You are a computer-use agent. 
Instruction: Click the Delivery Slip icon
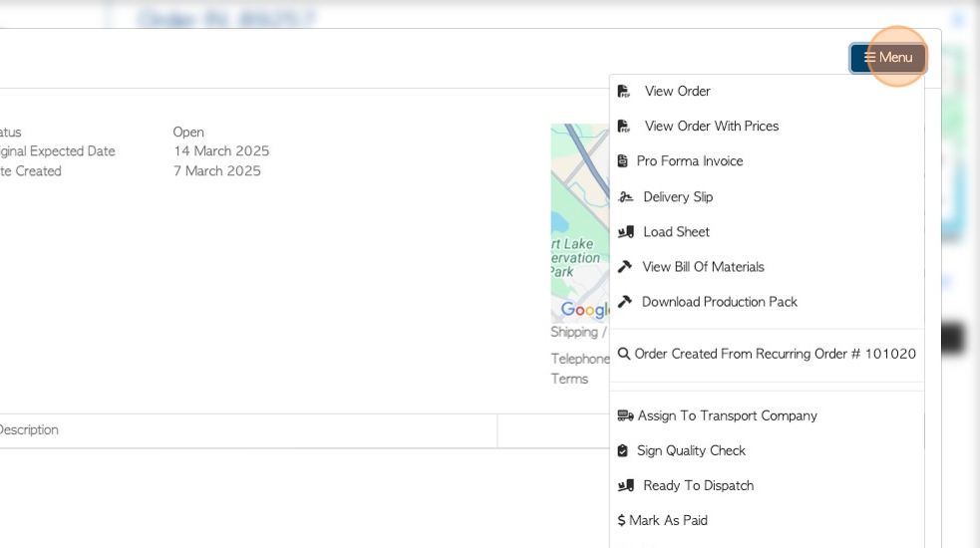point(625,197)
